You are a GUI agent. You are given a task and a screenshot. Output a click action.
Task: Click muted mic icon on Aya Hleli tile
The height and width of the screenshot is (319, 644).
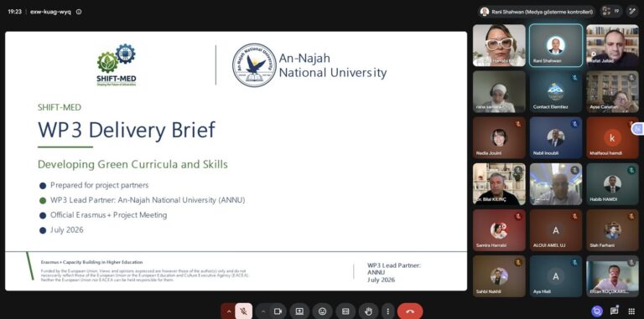(x=574, y=262)
